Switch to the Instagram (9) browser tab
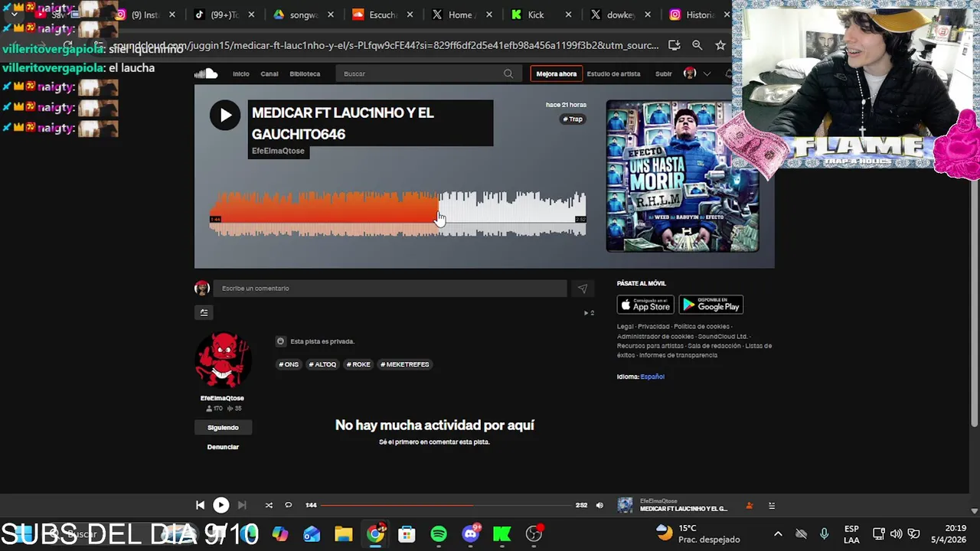980x551 pixels. [x=145, y=15]
